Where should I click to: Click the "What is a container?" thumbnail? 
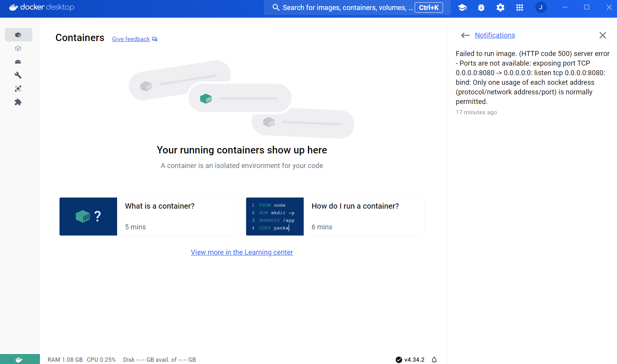click(88, 216)
